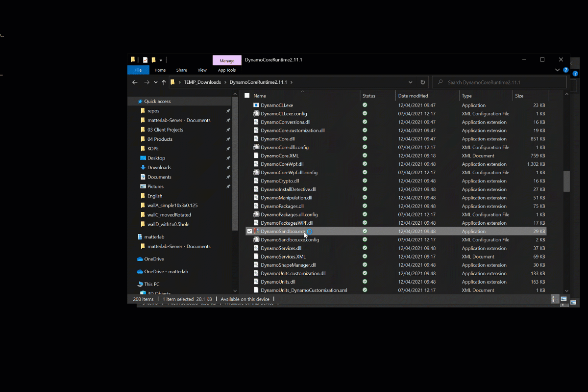Viewport: 588px width, 392px height.
Task: Expand chevron after TEMP_Downloads in path
Action: click(226, 82)
